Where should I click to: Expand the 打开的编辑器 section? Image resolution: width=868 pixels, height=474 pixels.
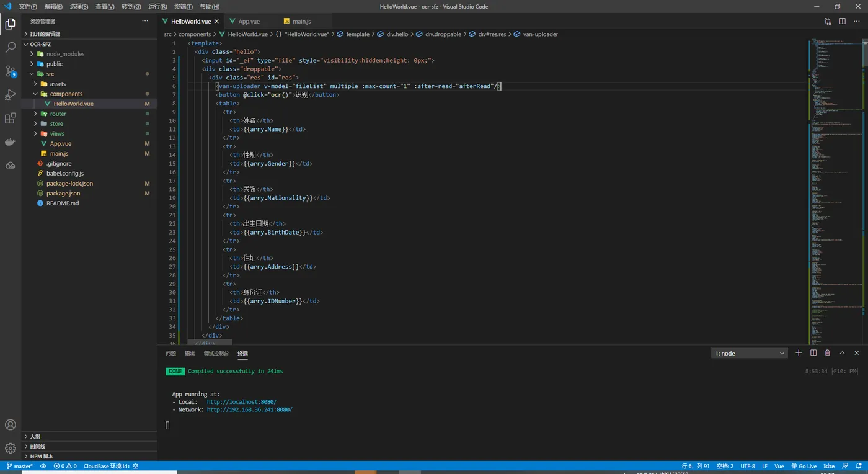click(x=89, y=34)
